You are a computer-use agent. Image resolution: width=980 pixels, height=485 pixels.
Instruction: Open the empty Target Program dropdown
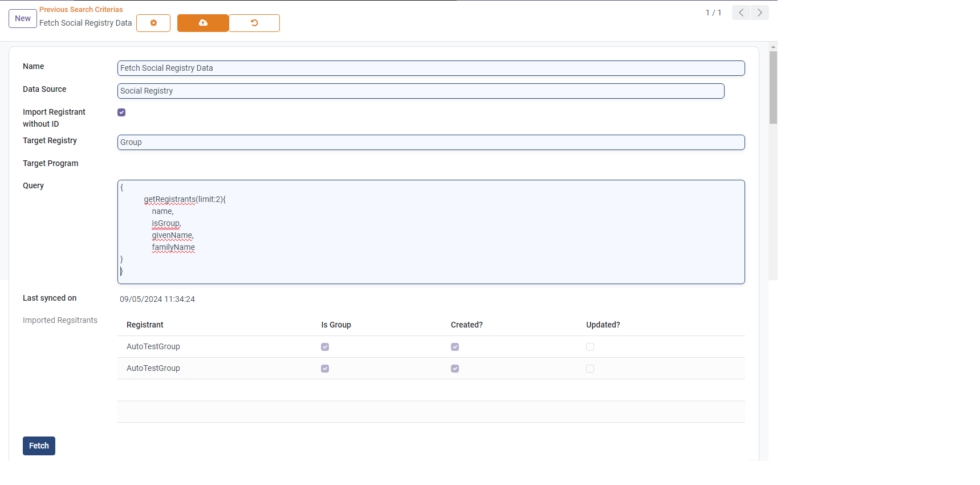point(430,164)
